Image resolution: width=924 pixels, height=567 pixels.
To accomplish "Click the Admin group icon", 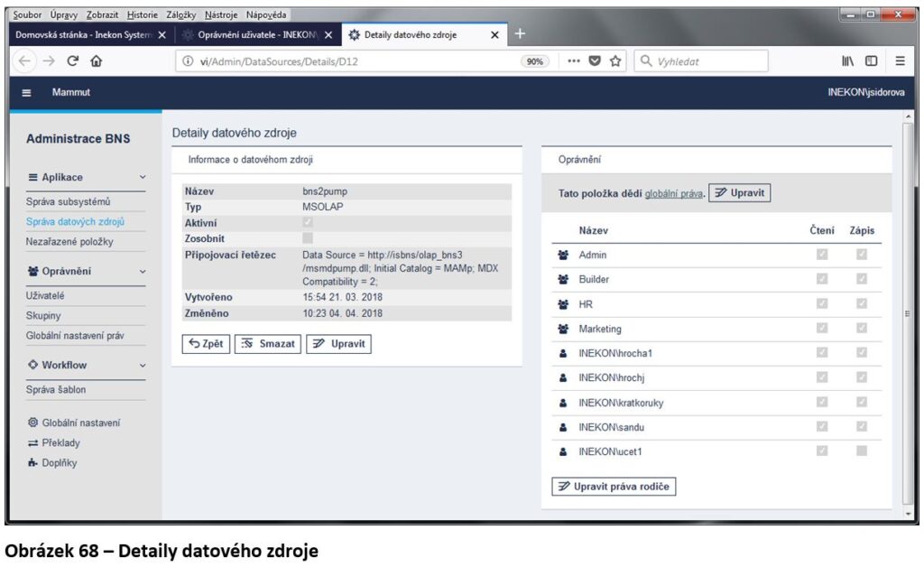I will 563,255.
